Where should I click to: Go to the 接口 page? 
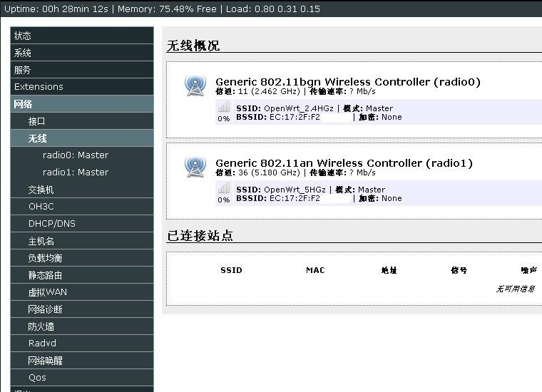pyautogui.click(x=82, y=121)
